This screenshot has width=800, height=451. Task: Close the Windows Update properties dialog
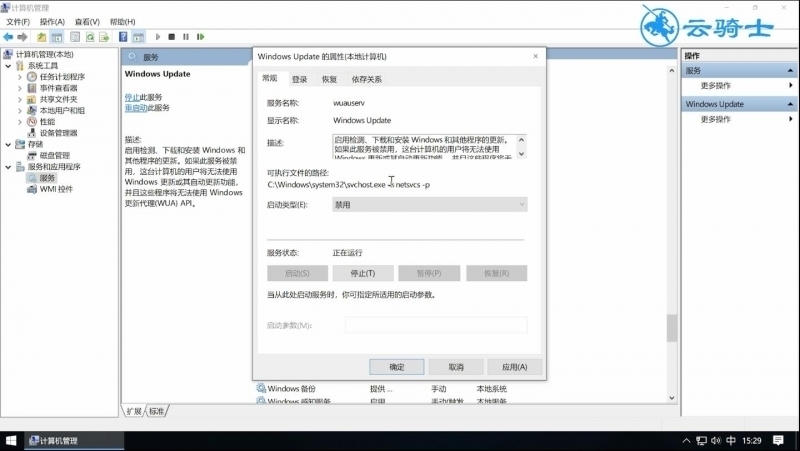click(x=535, y=56)
